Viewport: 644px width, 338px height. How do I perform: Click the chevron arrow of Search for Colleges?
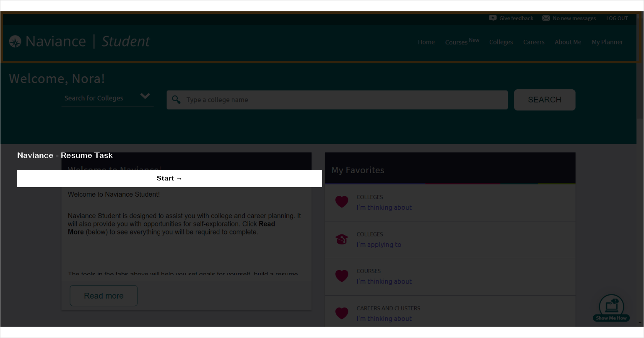(x=145, y=96)
